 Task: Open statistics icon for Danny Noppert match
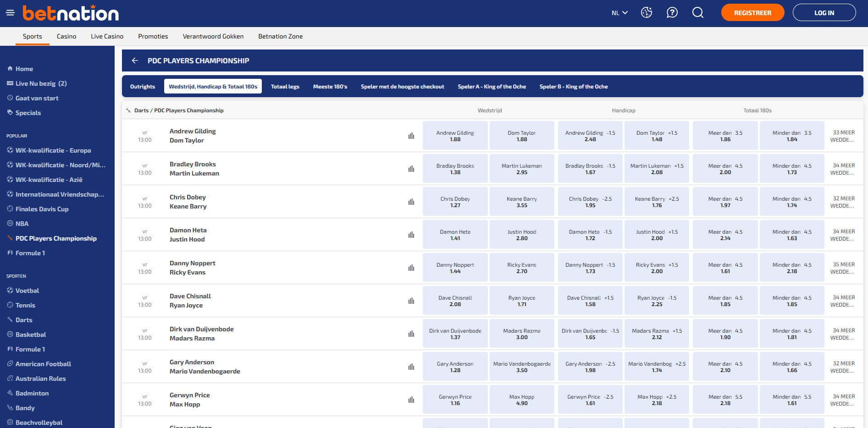[x=411, y=268]
